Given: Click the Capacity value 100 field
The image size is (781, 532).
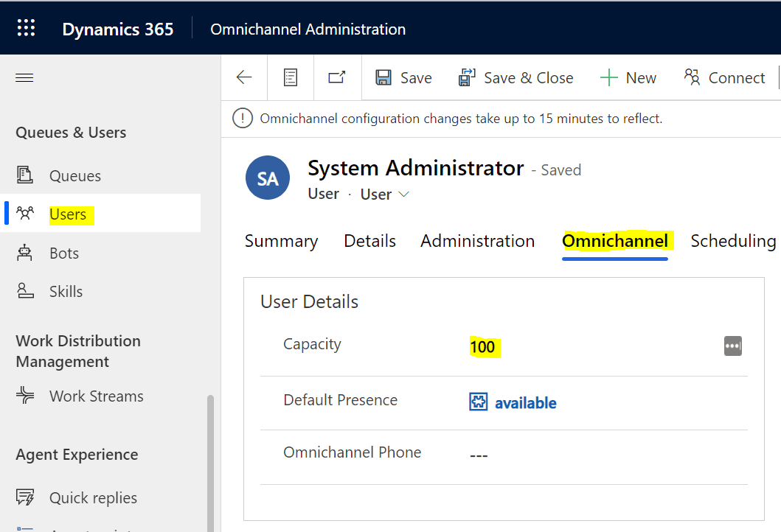Looking at the screenshot, I should [x=482, y=347].
